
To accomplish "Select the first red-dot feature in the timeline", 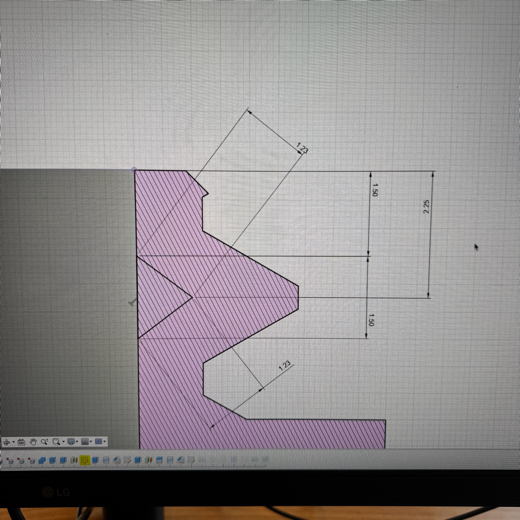I will [x=10, y=461].
